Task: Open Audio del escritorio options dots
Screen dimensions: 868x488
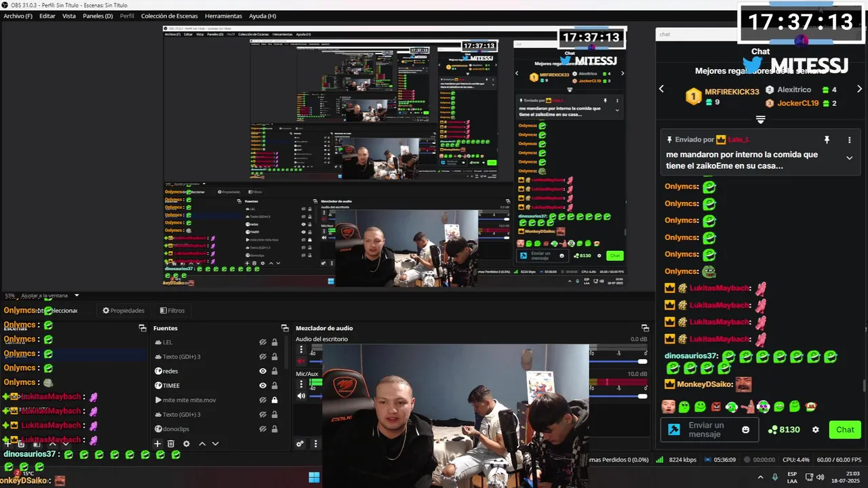Action: pyautogui.click(x=301, y=350)
